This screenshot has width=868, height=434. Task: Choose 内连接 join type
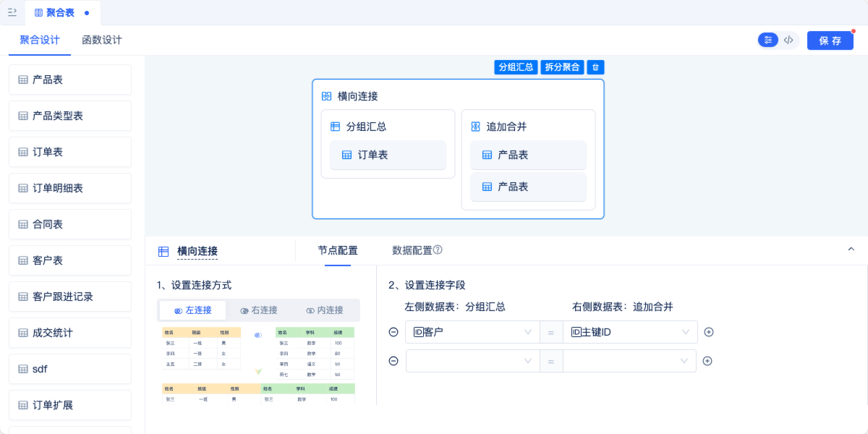(325, 310)
